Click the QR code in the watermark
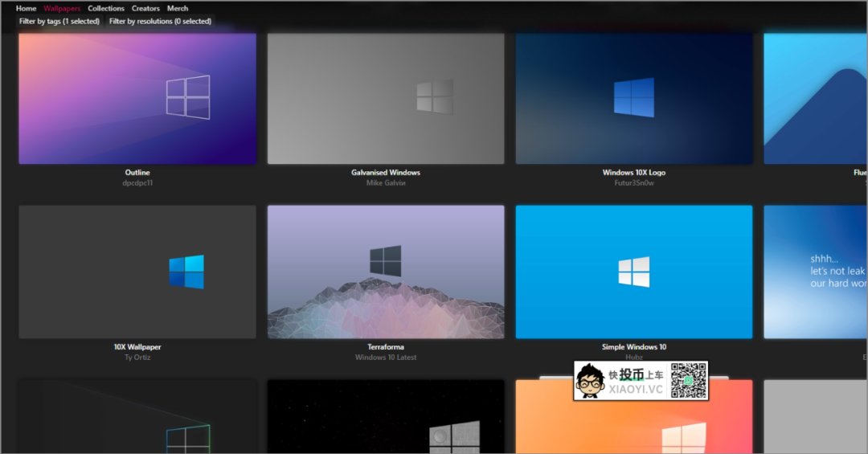The width and height of the screenshot is (868, 454). coord(689,380)
